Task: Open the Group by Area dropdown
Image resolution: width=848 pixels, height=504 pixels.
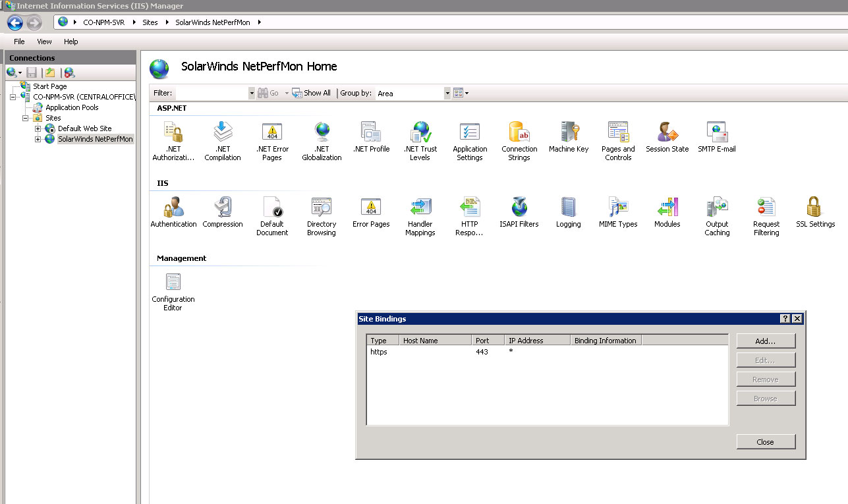Action: 447,94
